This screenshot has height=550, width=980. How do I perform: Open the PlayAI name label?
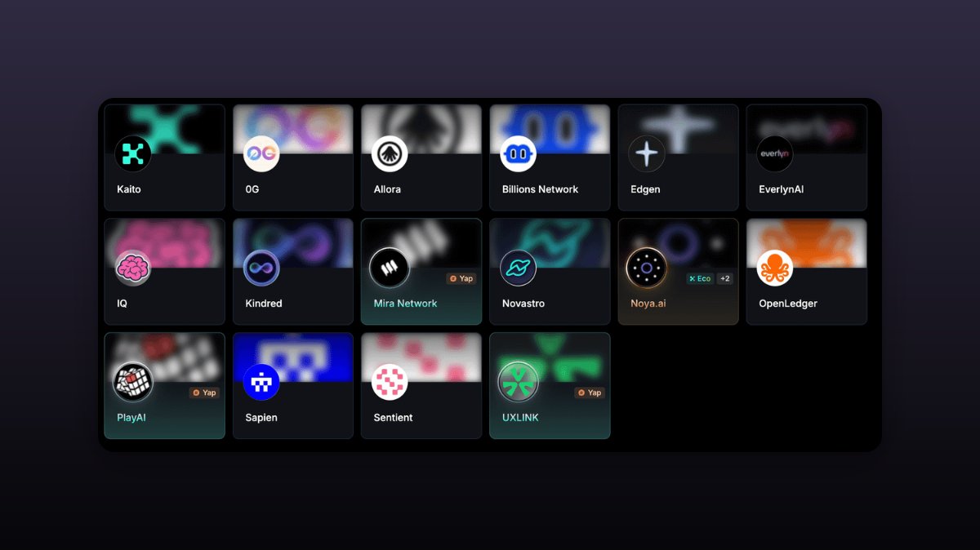[x=131, y=418]
